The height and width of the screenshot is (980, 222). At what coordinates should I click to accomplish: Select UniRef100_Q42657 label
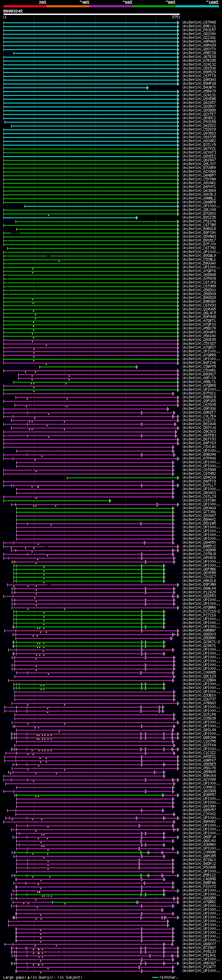click(x=199, y=103)
